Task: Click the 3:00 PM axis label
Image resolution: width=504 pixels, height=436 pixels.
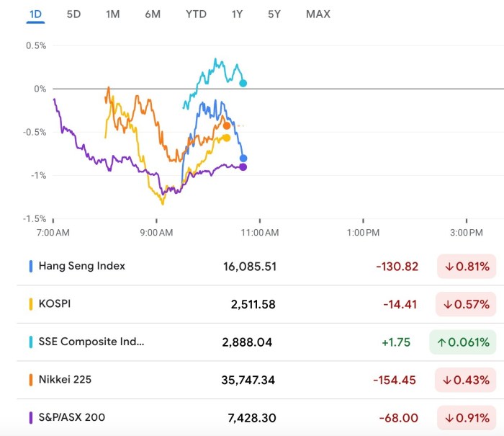Action: pyautogui.click(x=467, y=232)
